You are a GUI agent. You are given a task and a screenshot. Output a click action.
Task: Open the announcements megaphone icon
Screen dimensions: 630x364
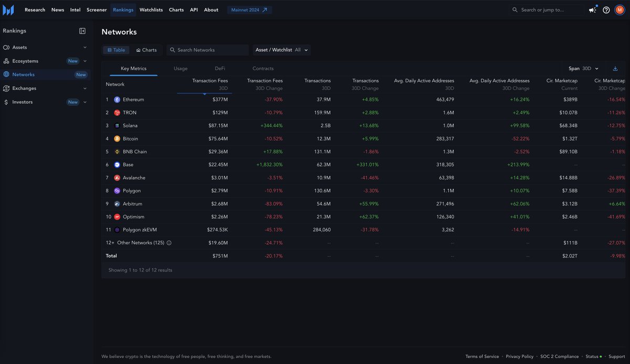pyautogui.click(x=593, y=9)
